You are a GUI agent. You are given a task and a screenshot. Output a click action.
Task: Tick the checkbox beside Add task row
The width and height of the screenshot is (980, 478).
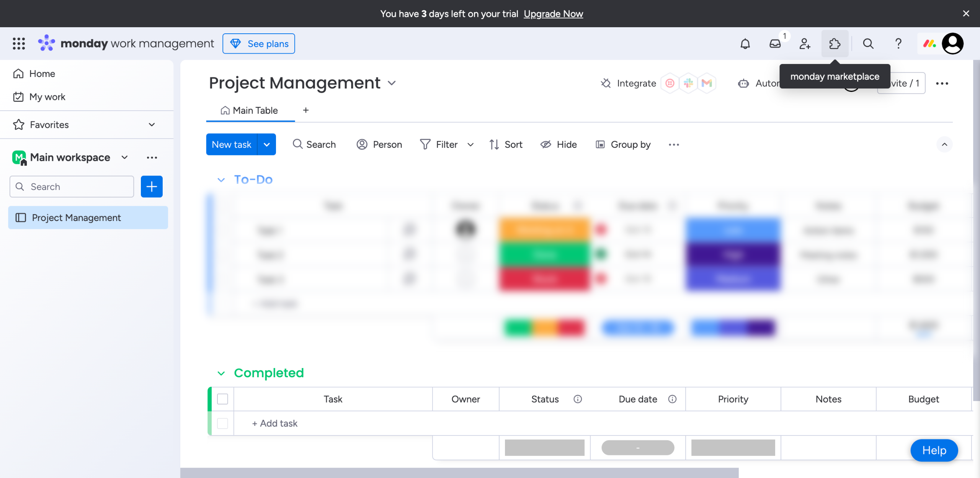[222, 423]
